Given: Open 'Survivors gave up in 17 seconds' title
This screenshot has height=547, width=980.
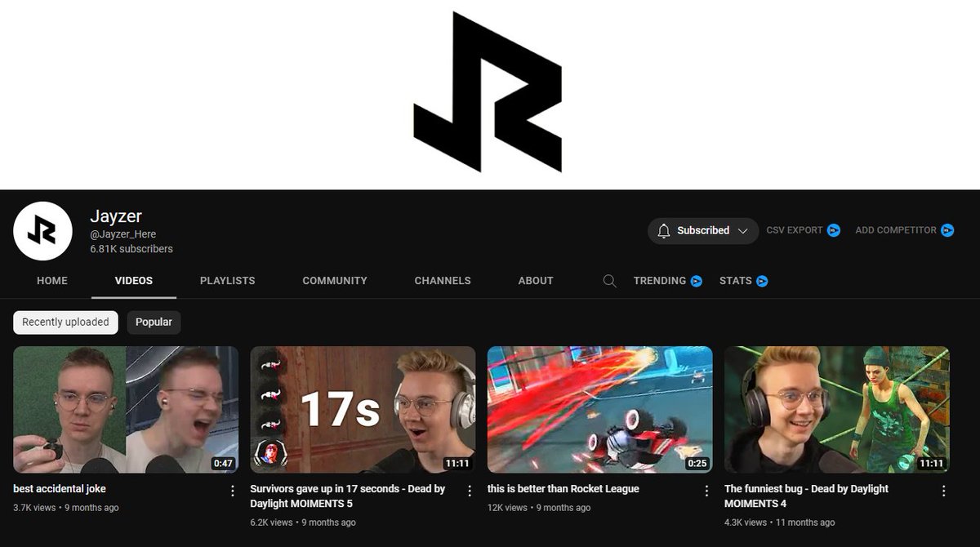Looking at the screenshot, I should [x=348, y=496].
